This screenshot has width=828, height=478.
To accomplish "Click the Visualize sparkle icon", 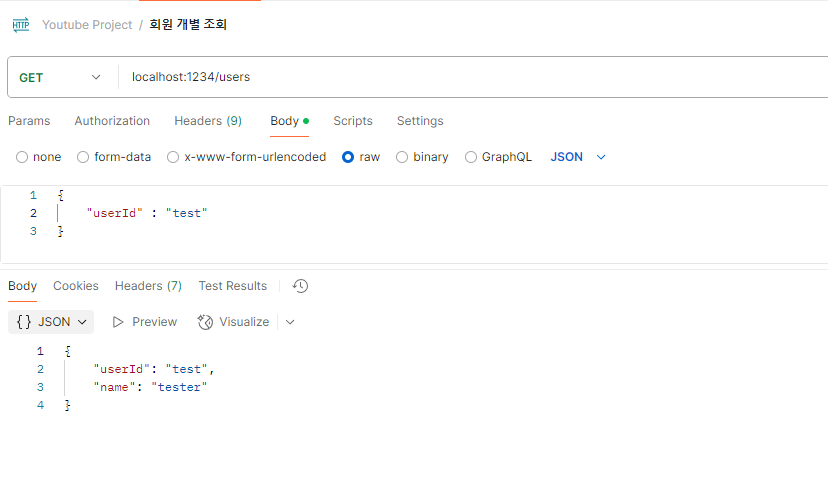I will (205, 322).
